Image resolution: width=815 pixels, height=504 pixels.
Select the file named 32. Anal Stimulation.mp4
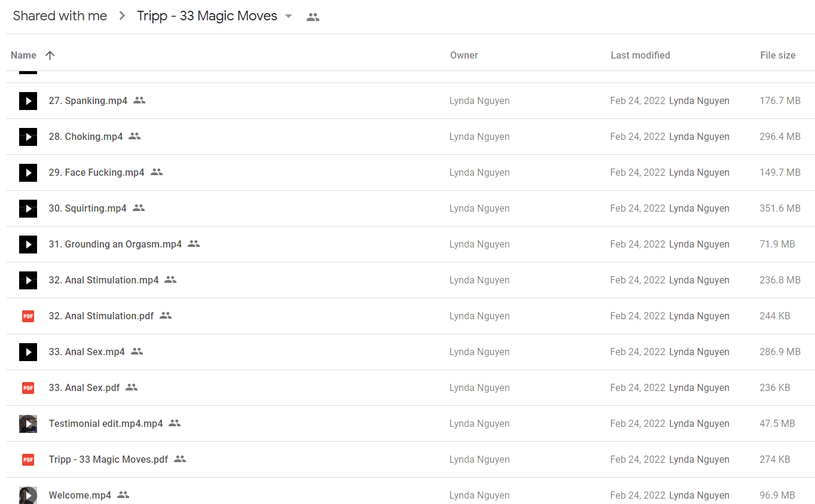pos(104,280)
